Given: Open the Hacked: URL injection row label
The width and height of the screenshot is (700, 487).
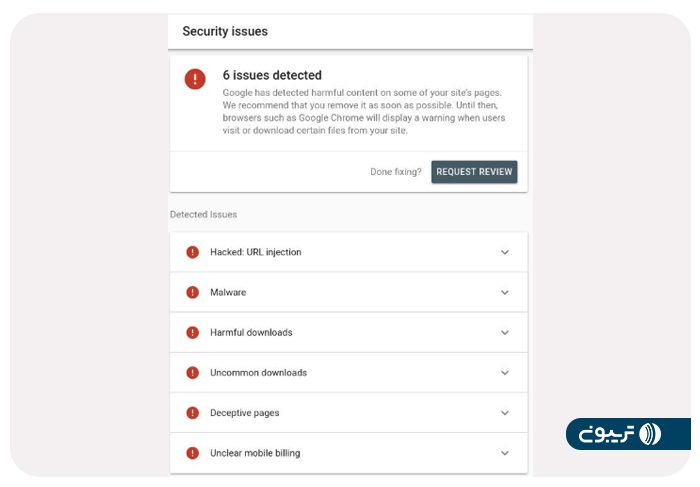Looking at the screenshot, I should tap(255, 252).
